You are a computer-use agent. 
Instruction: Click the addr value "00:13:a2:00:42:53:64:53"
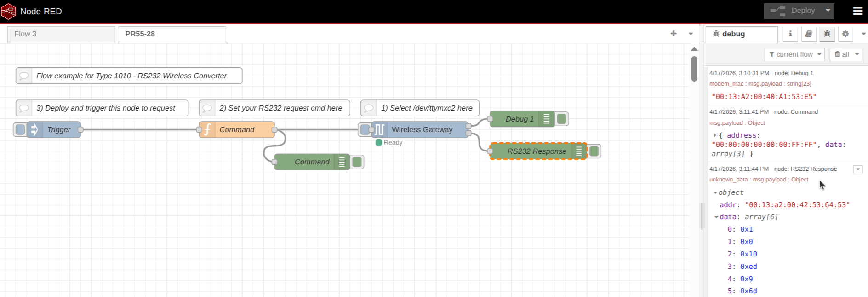pos(797,205)
